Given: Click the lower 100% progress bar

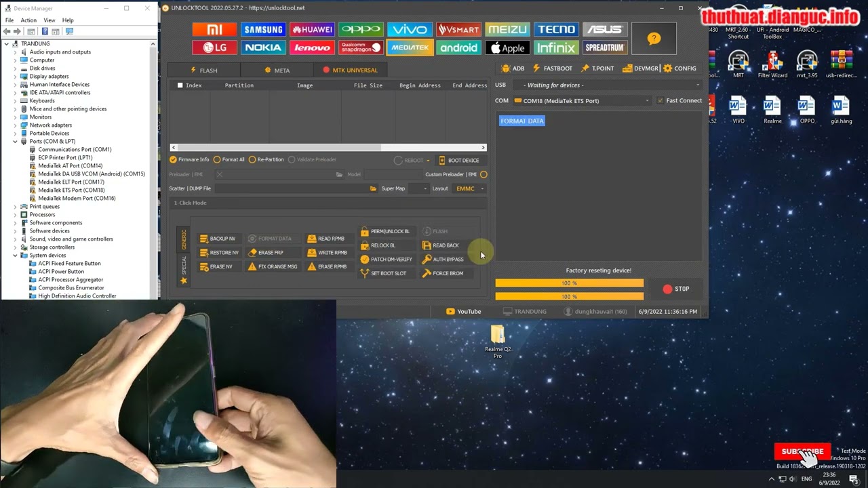Looking at the screenshot, I should point(569,296).
